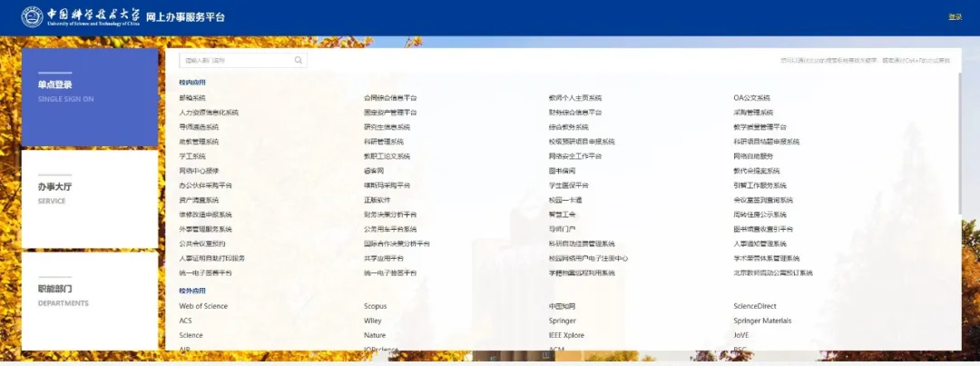
Task: Open 资产清查系统 link
Action: tap(199, 200)
